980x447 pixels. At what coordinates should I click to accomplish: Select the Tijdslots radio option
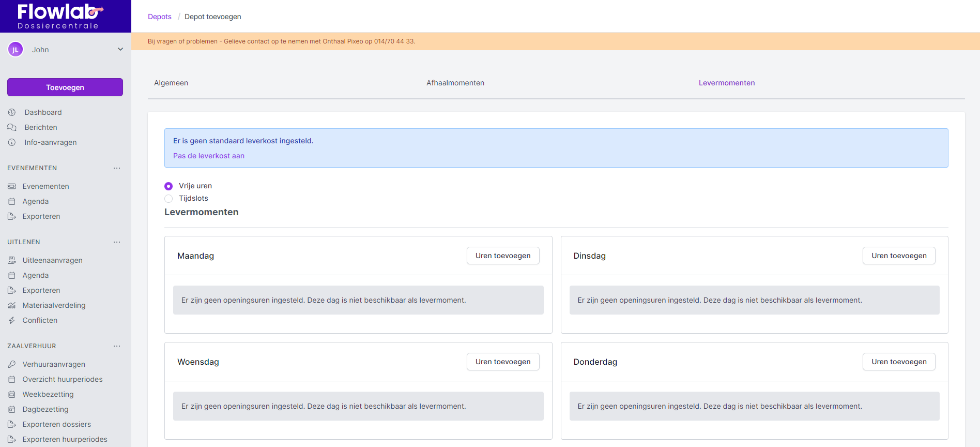coord(169,199)
